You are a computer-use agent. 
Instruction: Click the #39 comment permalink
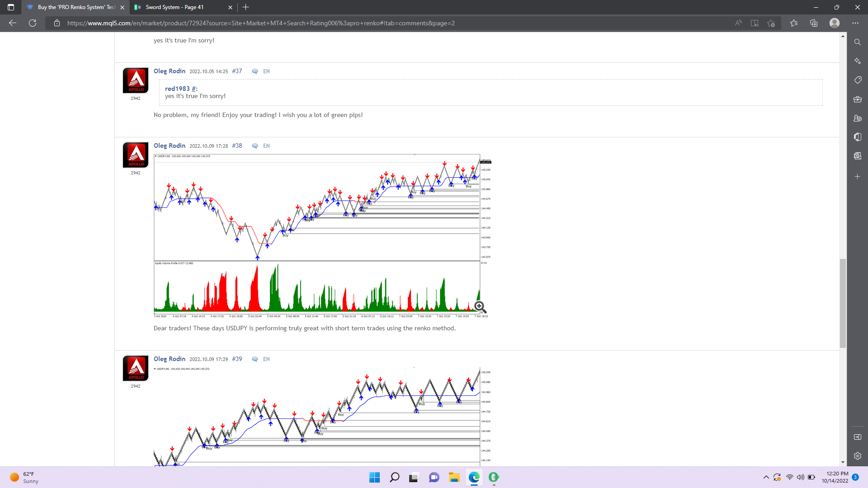[237, 359]
